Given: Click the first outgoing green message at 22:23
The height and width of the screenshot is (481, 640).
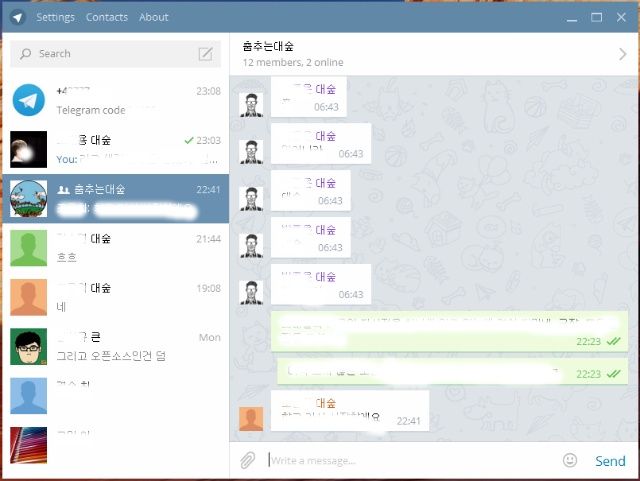Looking at the screenshot, I should [449, 331].
